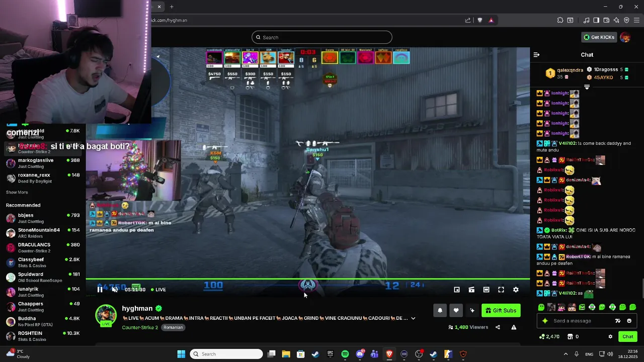This screenshot has height=362, width=644.
Task: Click the Get KICKs button
Action: 599,37
